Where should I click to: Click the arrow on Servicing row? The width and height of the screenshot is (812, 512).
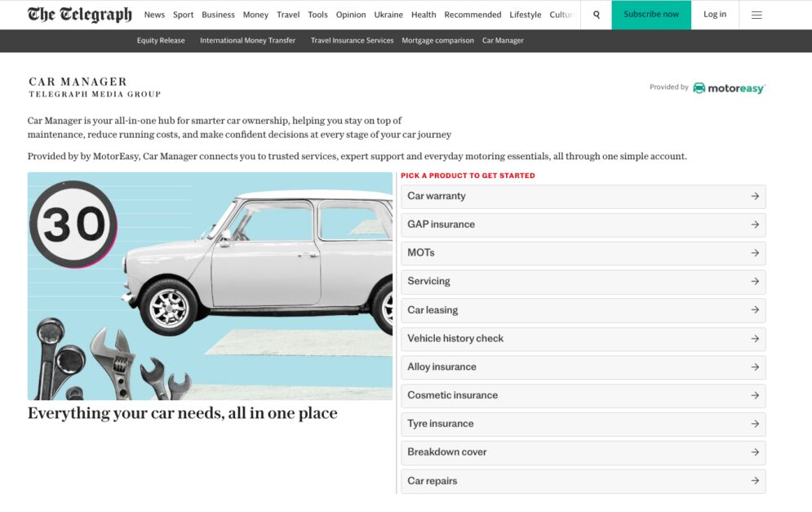tap(755, 282)
